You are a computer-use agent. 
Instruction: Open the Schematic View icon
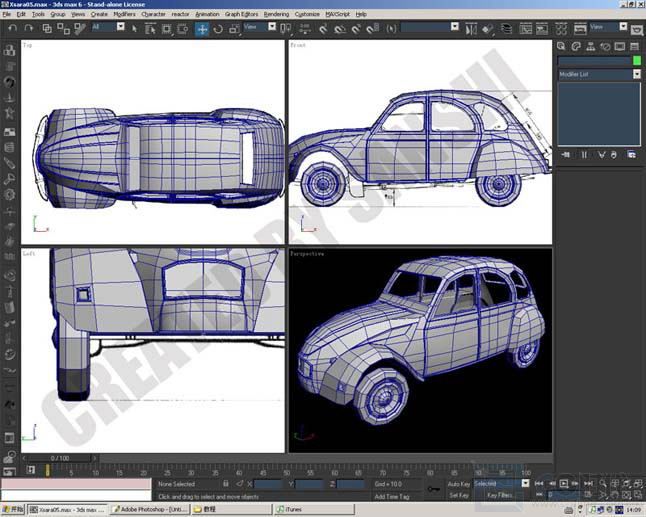(x=542, y=28)
